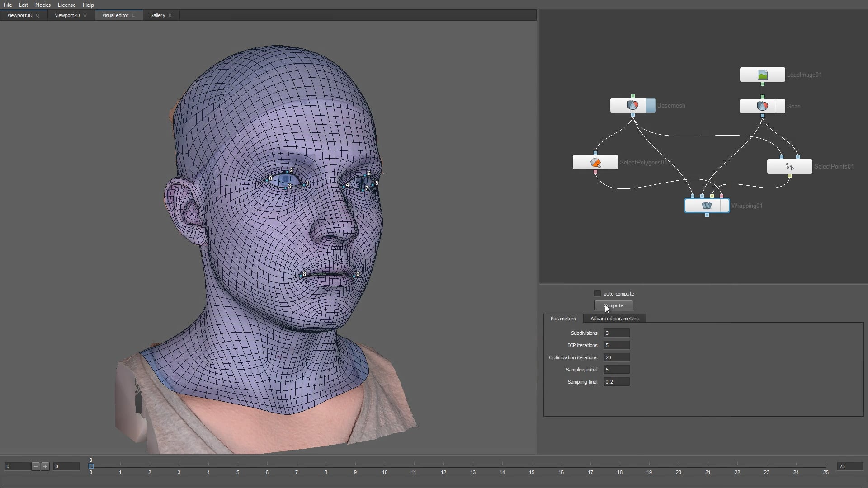868x488 pixels.
Task: Select the SelectPoints01 node icon
Action: 789,166
